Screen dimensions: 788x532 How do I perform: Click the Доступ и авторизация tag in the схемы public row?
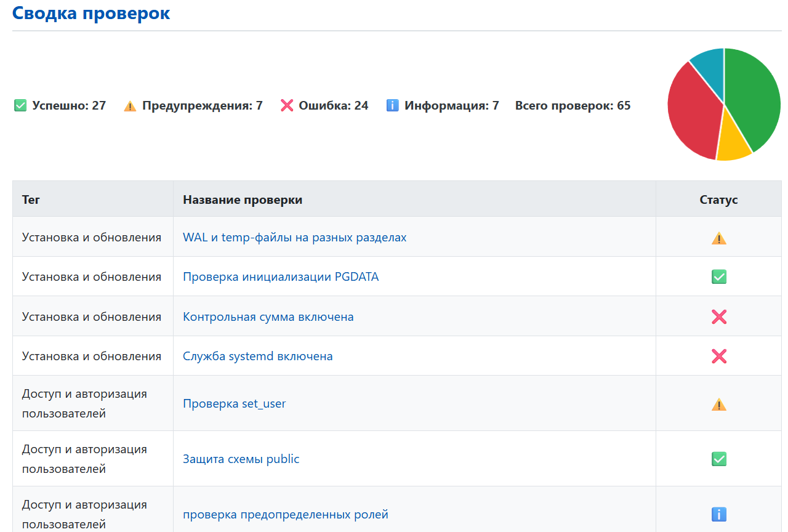(x=84, y=459)
